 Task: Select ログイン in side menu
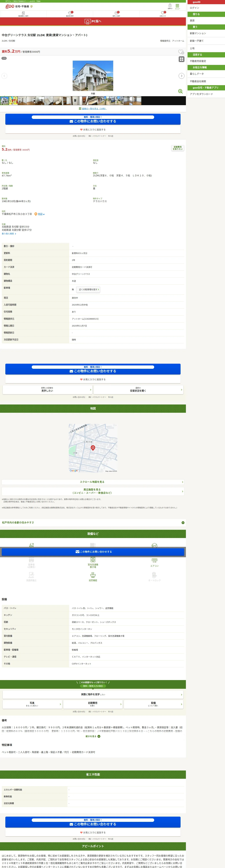tap(206, 8)
